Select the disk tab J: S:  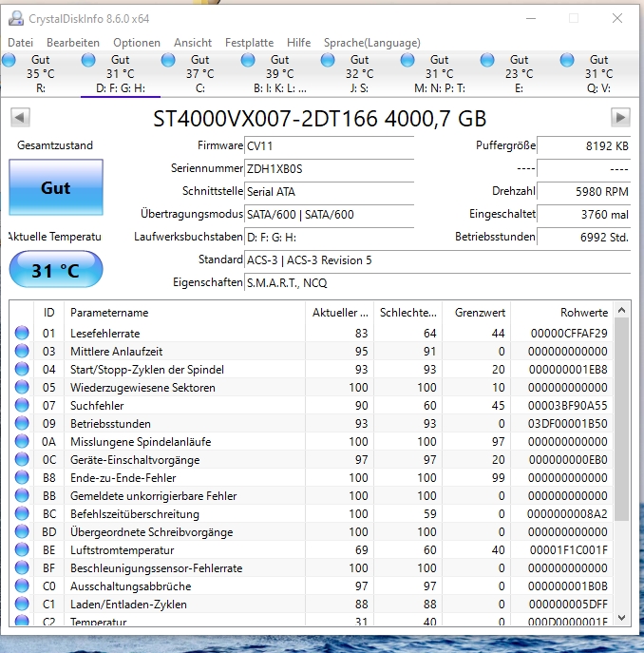click(x=359, y=74)
